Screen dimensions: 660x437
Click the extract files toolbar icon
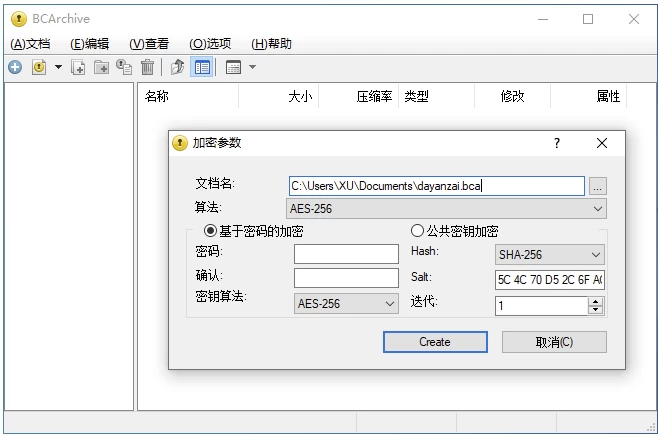pos(177,67)
